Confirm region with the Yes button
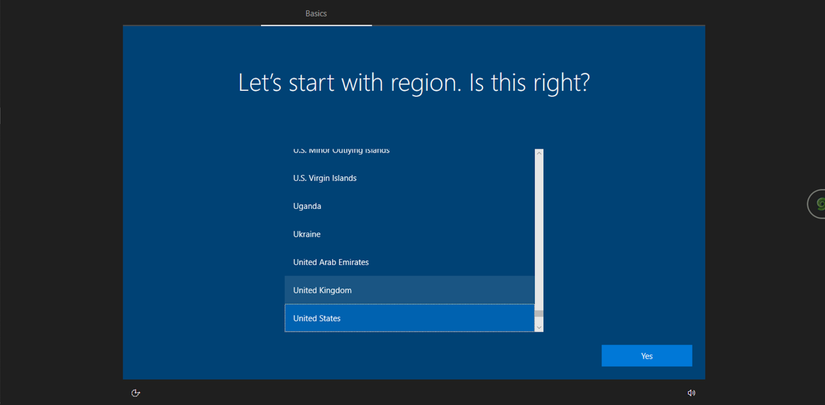 647,356
